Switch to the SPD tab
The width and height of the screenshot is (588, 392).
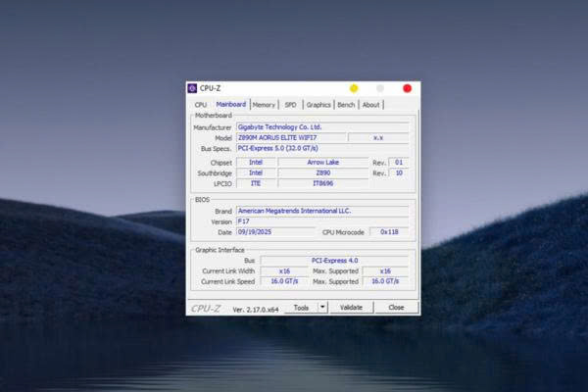pyautogui.click(x=291, y=105)
